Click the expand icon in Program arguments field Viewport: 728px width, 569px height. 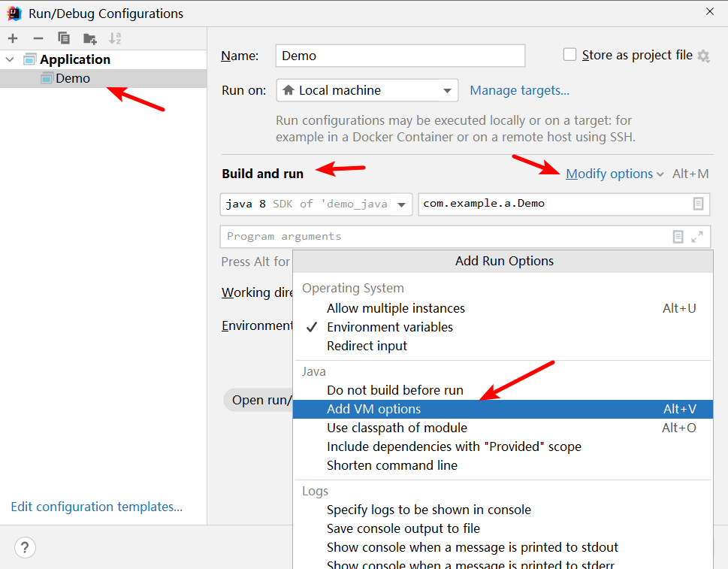(x=697, y=237)
